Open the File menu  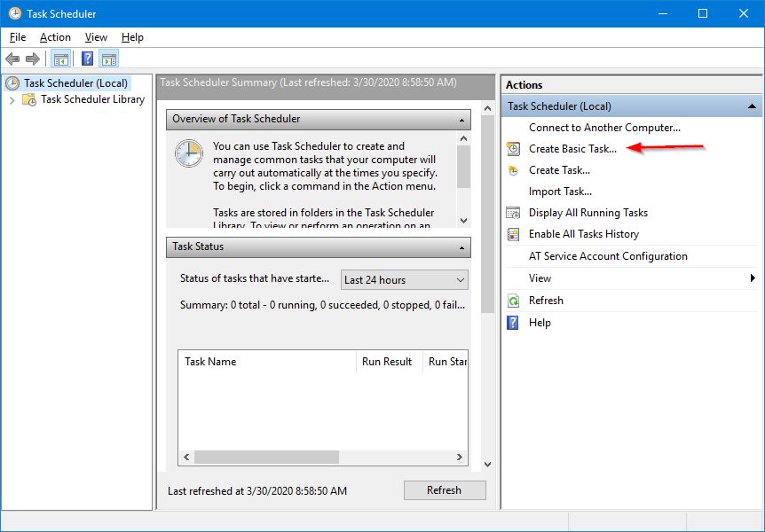point(18,37)
